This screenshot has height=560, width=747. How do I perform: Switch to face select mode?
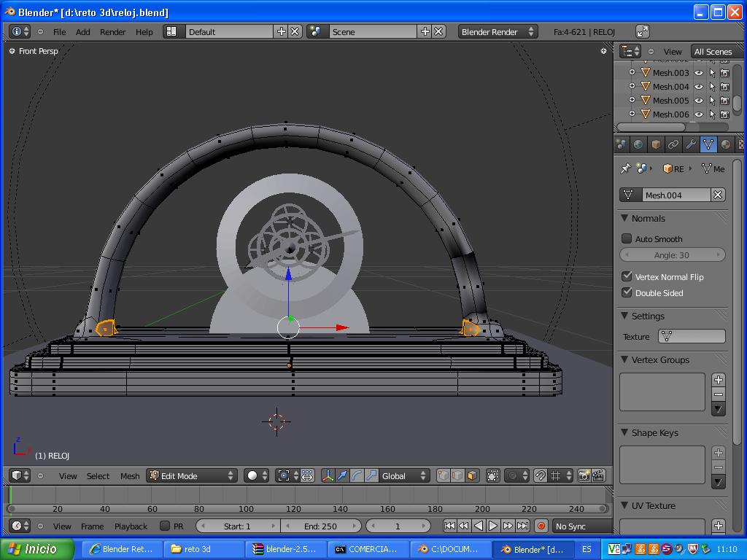click(x=472, y=475)
